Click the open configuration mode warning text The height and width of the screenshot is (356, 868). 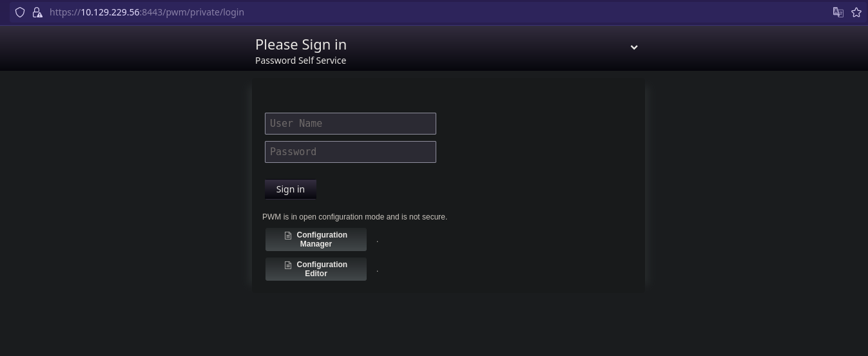[x=354, y=217]
